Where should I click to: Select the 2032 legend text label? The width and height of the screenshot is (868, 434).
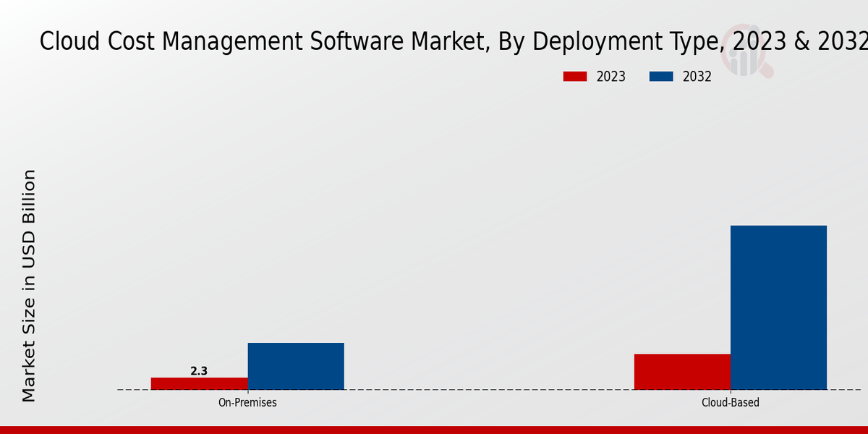697,77
